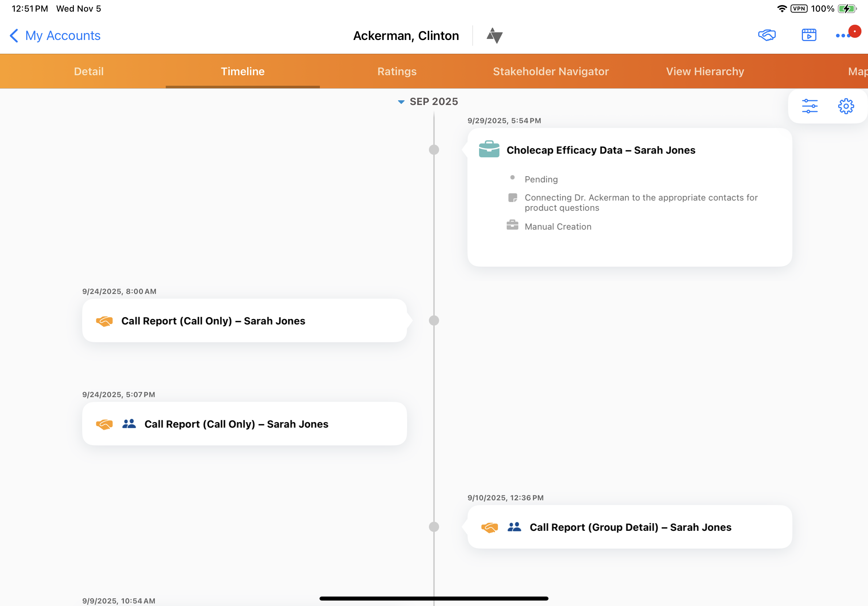Collapse the SEP 2025 section
The width and height of the screenshot is (868, 606).
pos(401,102)
